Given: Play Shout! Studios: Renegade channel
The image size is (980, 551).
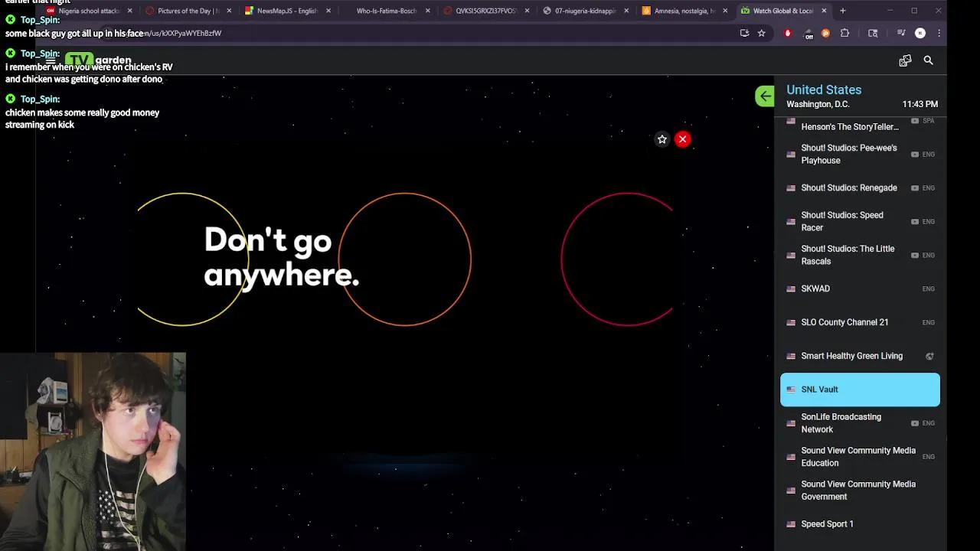Looking at the screenshot, I should click(x=860, y=188).
